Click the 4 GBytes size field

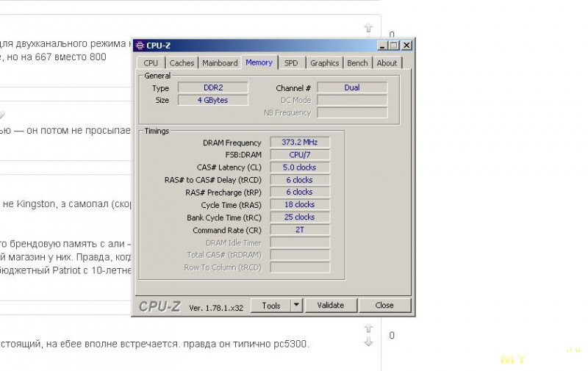[x=212, y=100]
